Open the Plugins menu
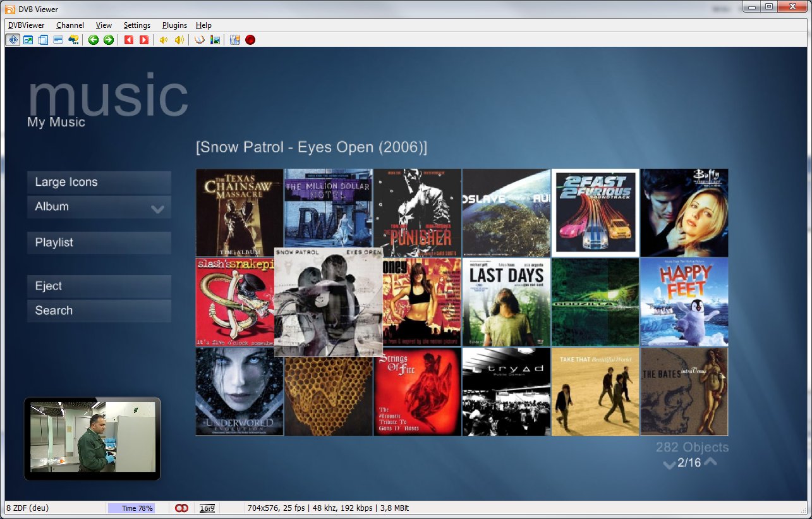The width and height of the screenshot is (812, 519). (x=174, y=25)
